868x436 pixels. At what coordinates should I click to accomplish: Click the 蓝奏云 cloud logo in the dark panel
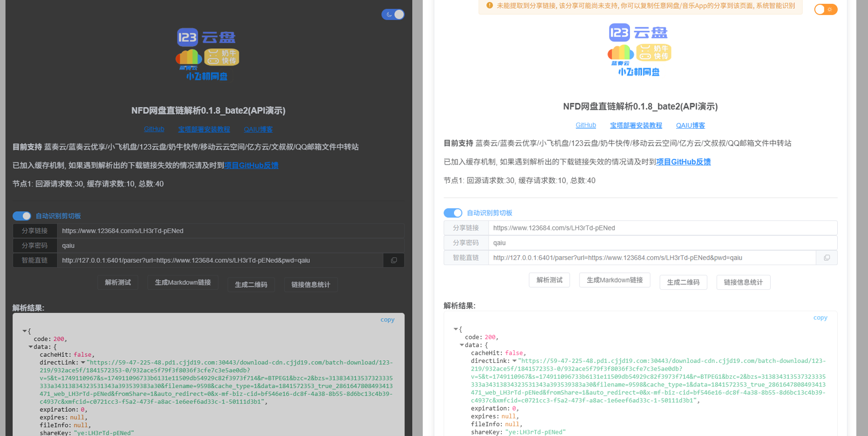188,59
